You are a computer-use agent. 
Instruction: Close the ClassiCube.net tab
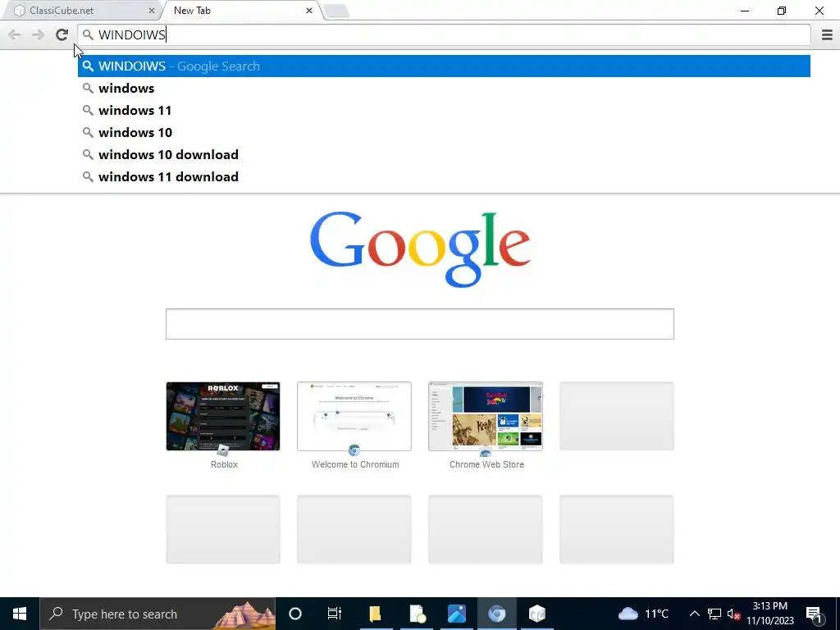pyautogui.click(x=152, y=10)
